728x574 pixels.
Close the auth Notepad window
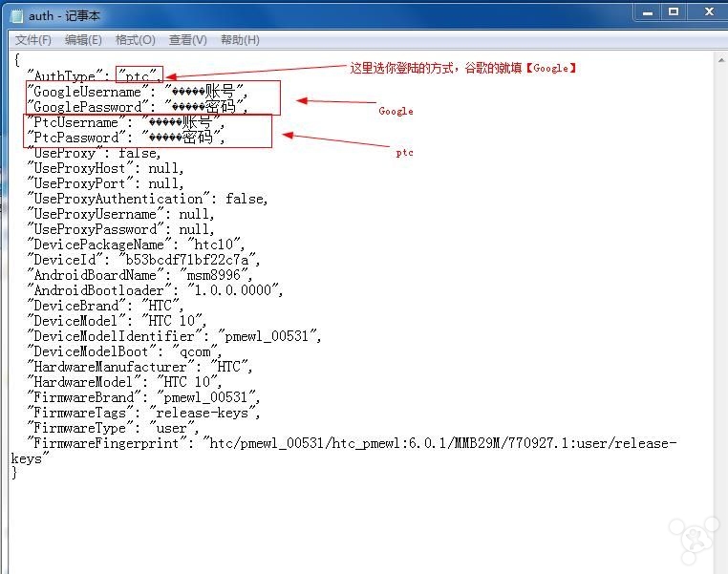point(709,12)
